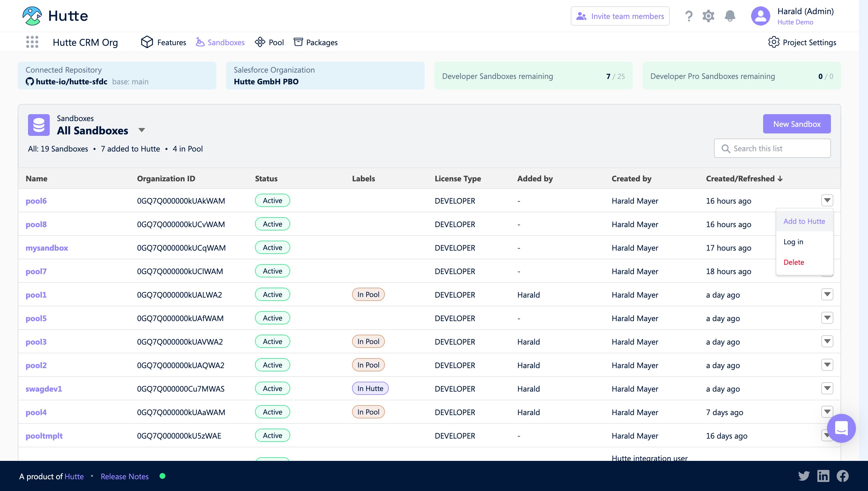868x491 pixels.
Task: Click the user avatar icon
Action: [x=760, y=16]
